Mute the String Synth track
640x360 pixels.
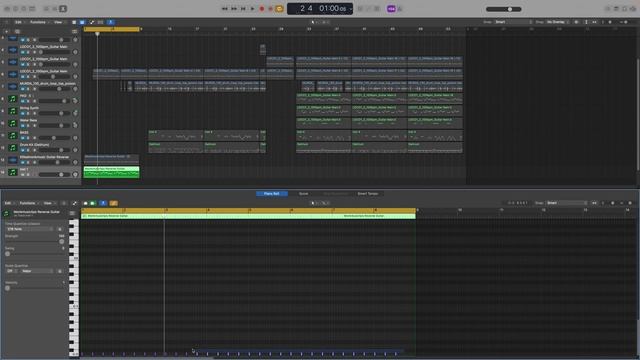pos(22,113)
